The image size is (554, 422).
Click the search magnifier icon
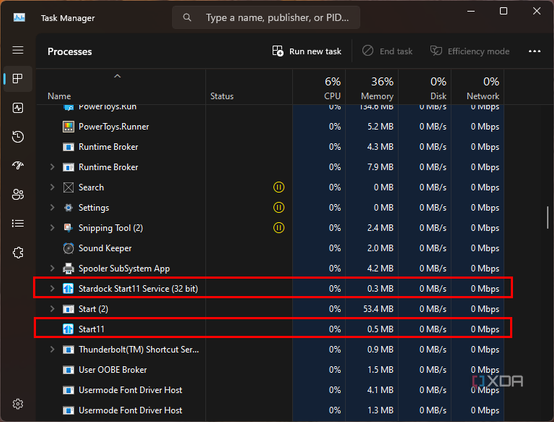coord(187,17)
